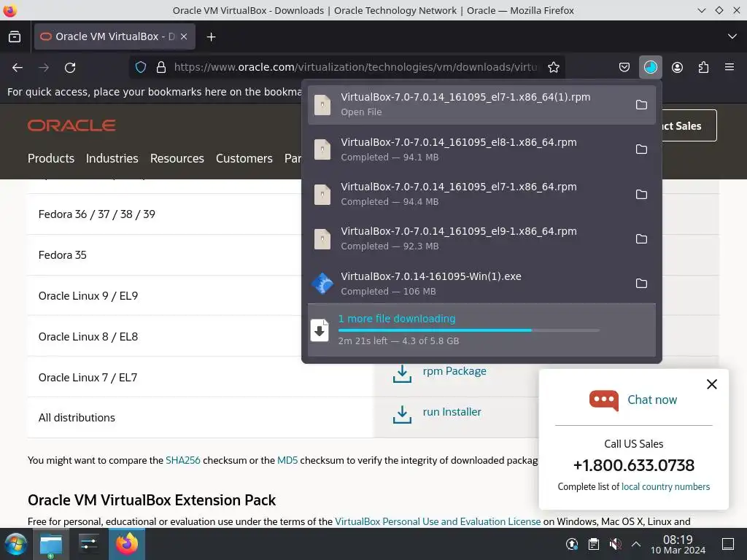Click the Fedora 36 / 37 / 38 / 39 row
Viewport: 747px width, 560px height.
pyautogui.click(x=164, y=214)
